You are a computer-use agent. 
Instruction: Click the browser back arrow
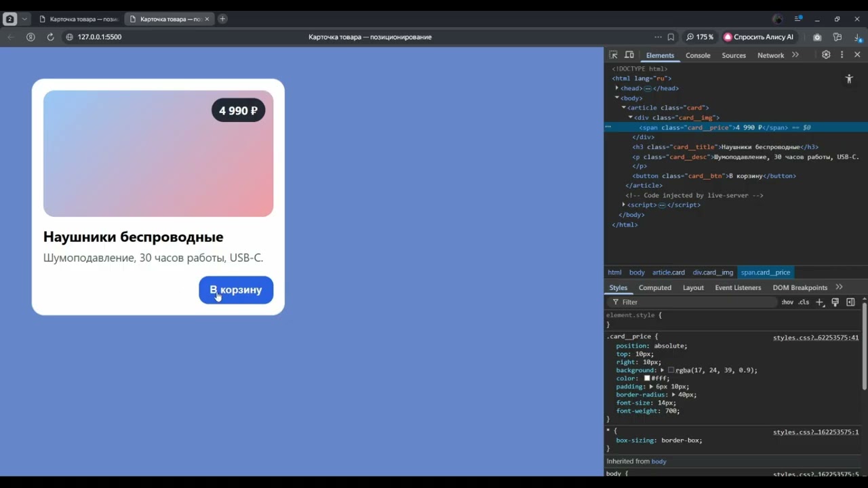coord(10,37)
